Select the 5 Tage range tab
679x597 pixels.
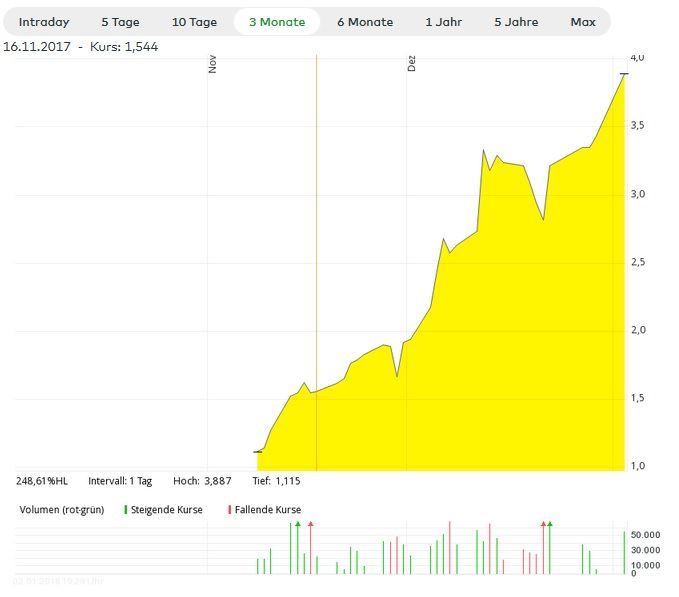pyautogui.click(x=120, y=22)
